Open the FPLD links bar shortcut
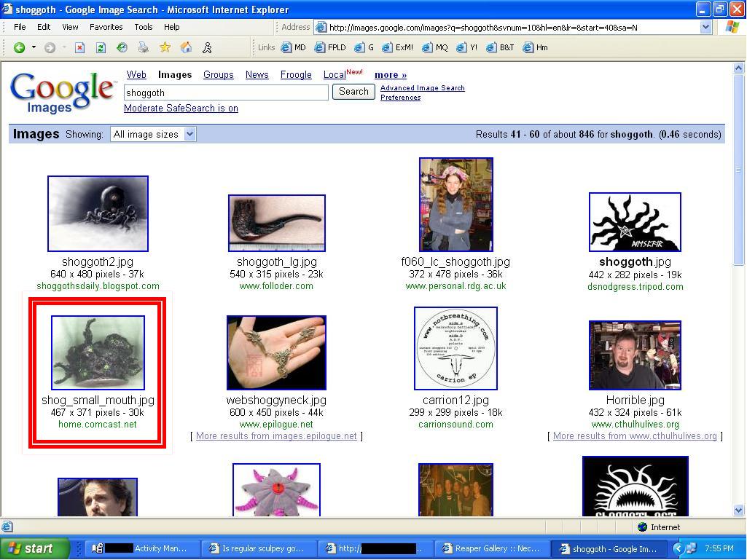Viewport: 747px width, 560px height. click(x=330, y=47)
